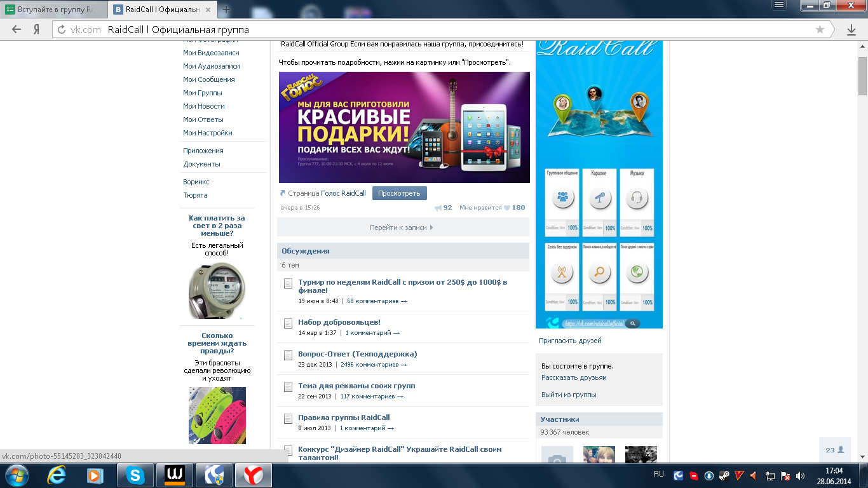Click the antenna signal icon in banner
The height and width of the screenshot is (488, 868).
(x=562, y=273)
